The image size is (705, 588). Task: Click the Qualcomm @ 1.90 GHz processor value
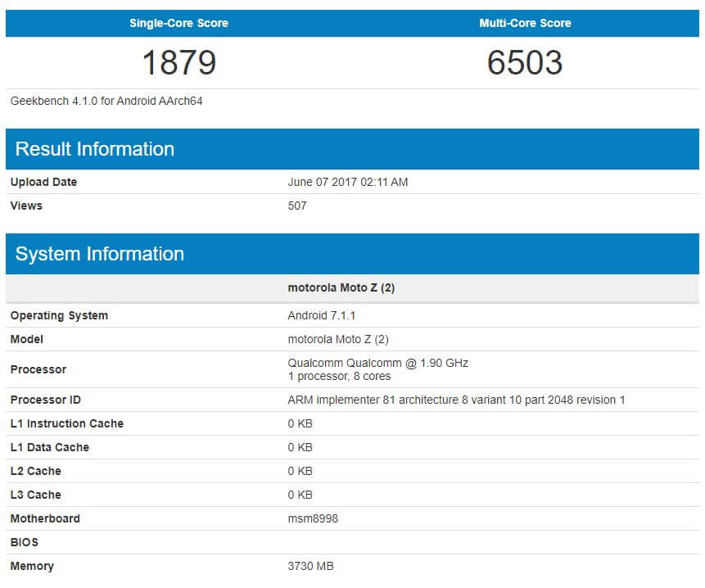377,363
